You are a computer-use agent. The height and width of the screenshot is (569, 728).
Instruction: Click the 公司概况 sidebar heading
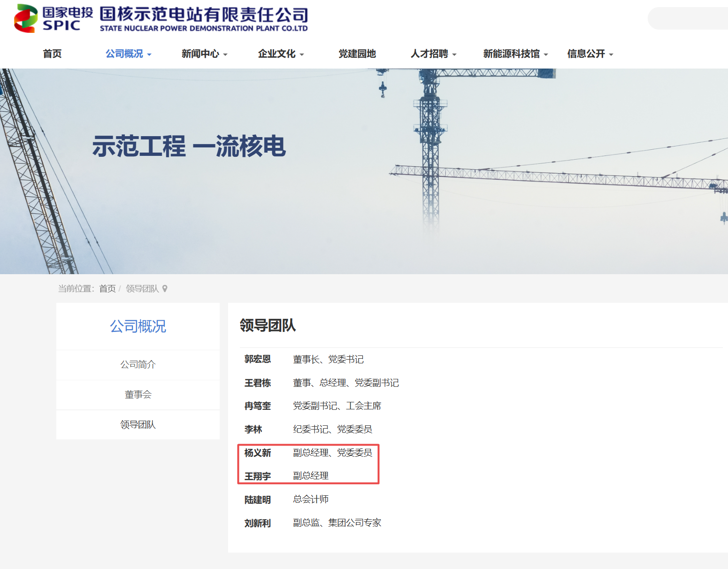[138, 326]
